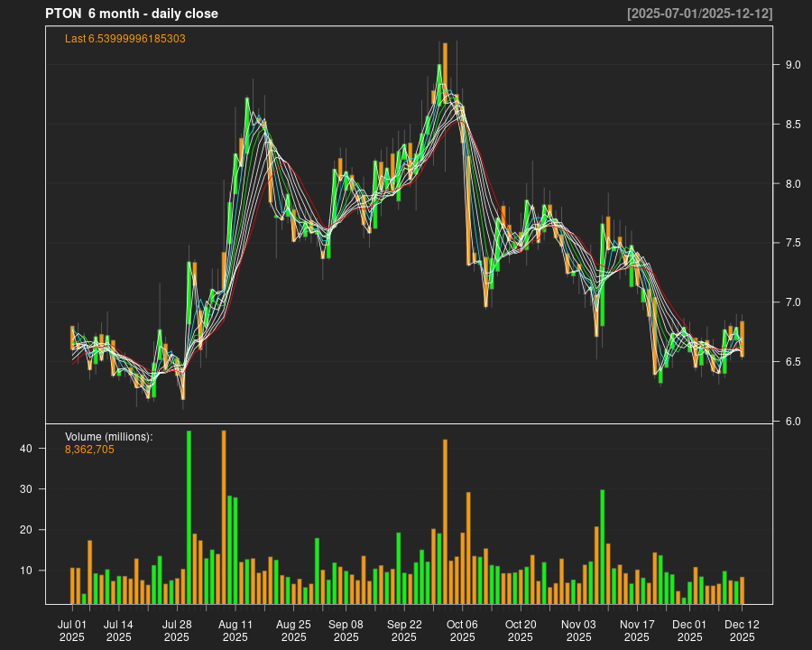Image resolution: width=812 pixels, height=650 pixels.
Task: Click the tall green volume bar in early November
Action: [602, 547]
